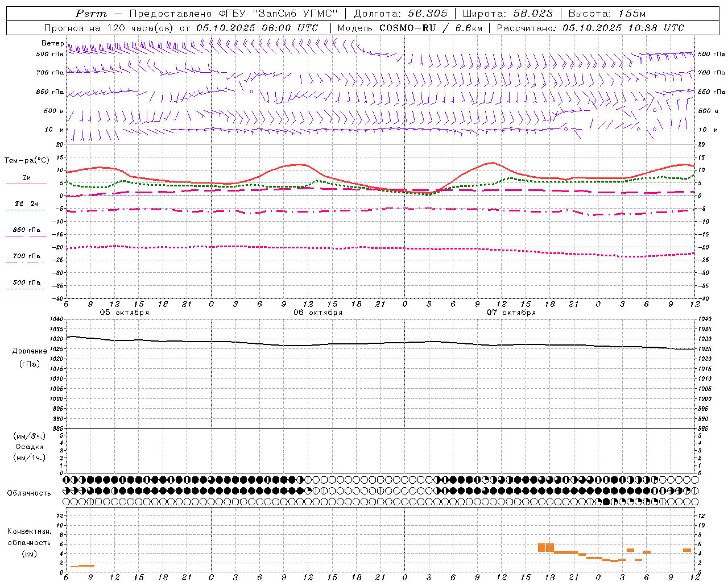The width and height of the screenshot is (728, 582).
Task: Click "700 гПа" wind level label on right side
Action: (x=712, y=73)
